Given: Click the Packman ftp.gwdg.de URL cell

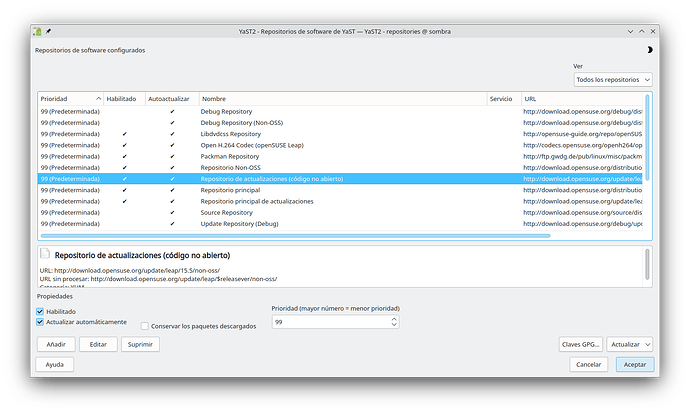Looking at the screenshot, I should [x=582, y=156].
